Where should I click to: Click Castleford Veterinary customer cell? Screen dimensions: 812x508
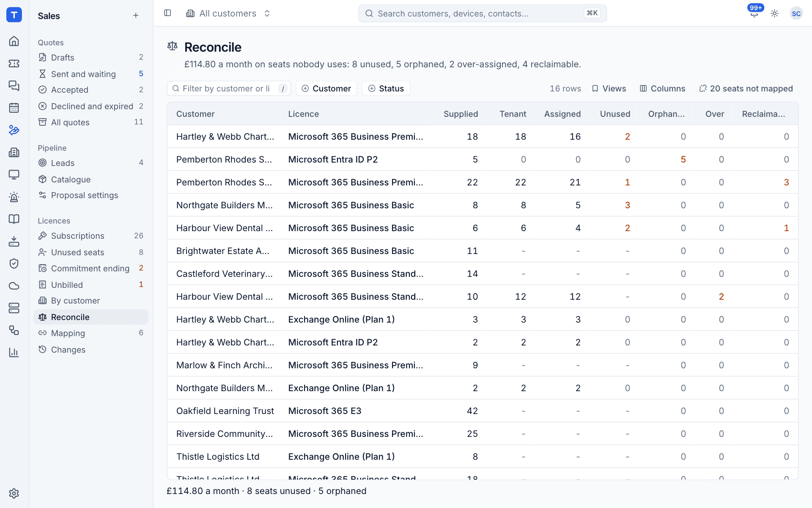click(224, 273)
